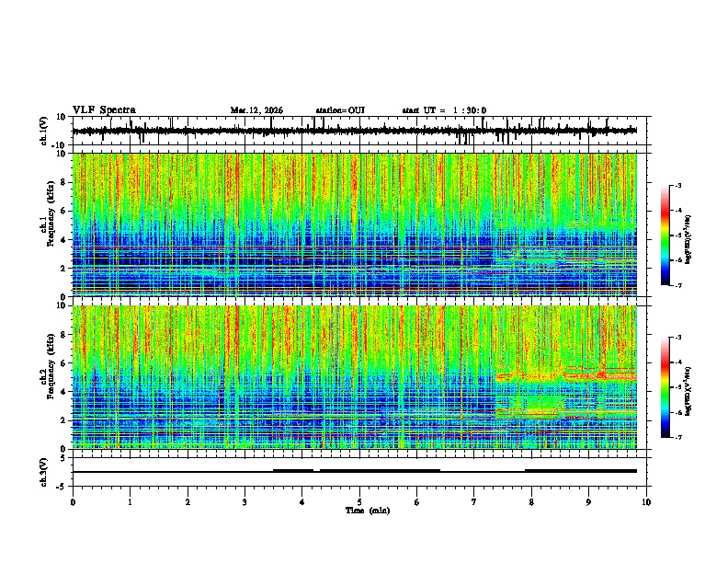This screenshot has width=728, height=563.
Task: Click the ch.1 "Frequency (kHz)" axis label
Action: (x=51, y=214)
